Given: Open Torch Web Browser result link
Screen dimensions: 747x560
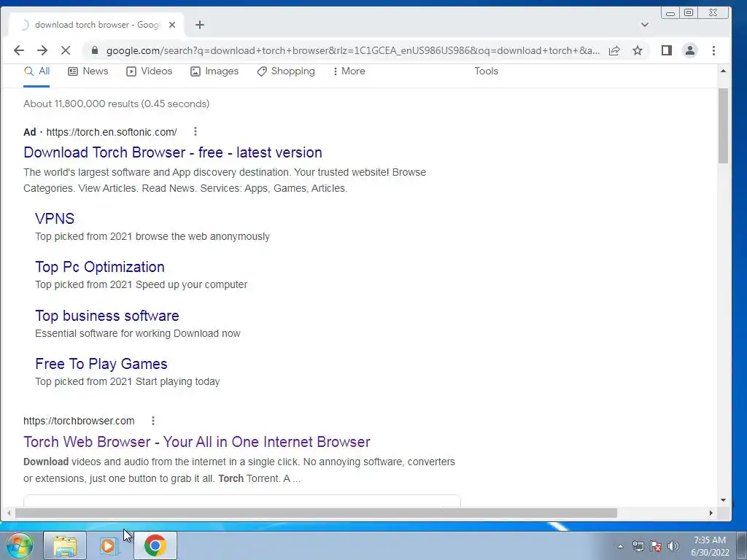Looking at the screenshot, I should point(197,442).
